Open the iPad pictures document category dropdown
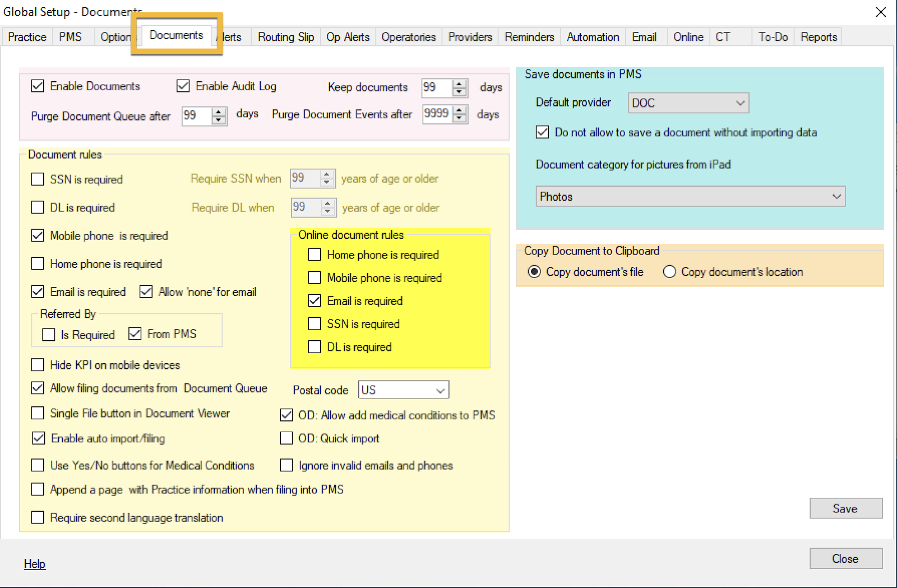897x588 pixels. click(x=690, y=197)
